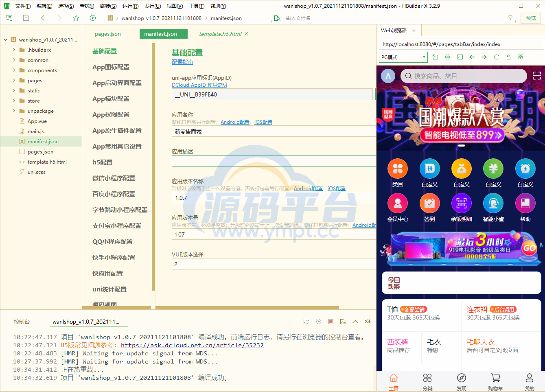Image resolution: width=545 pixels, height=392 pixels.
Task: Click the scan icon in shop preview
Action: point(537,76)
